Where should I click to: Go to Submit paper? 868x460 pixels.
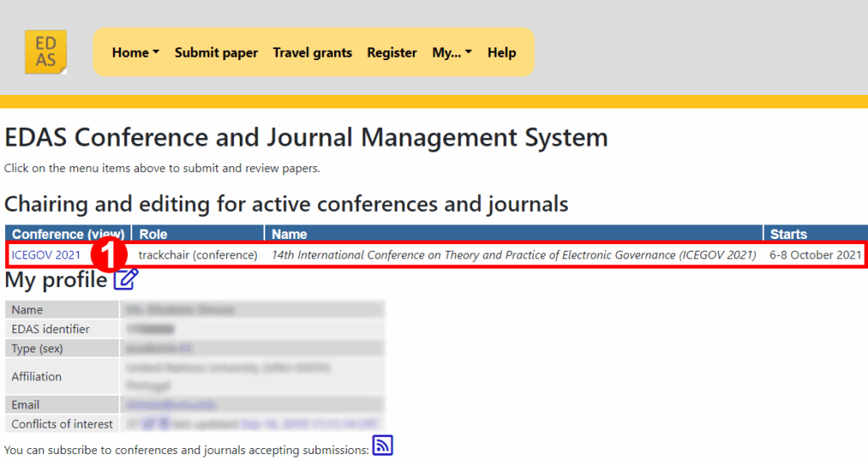coord(216,53)
